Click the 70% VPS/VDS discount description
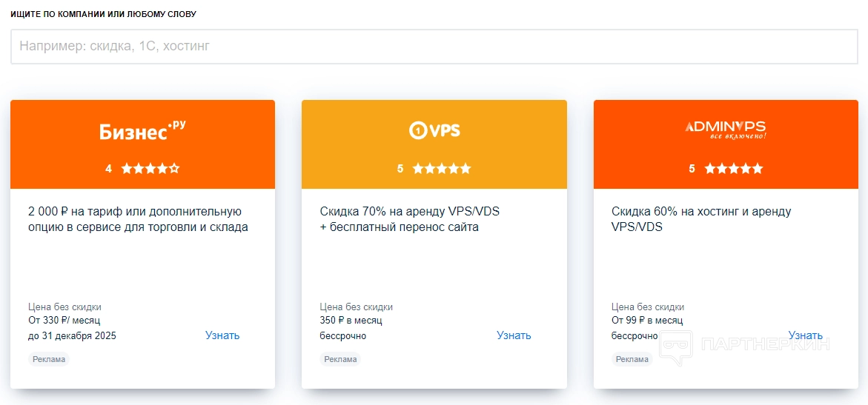 pos(410,220)
